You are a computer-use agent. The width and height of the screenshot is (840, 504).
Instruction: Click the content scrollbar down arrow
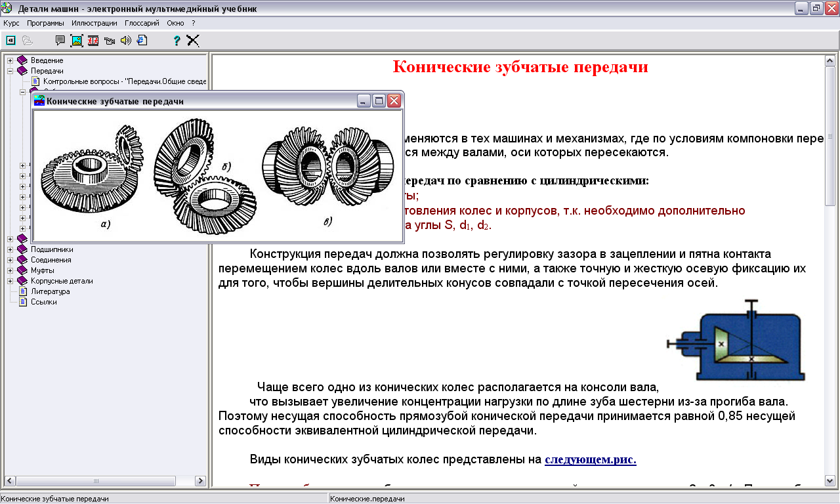point(829,481)
